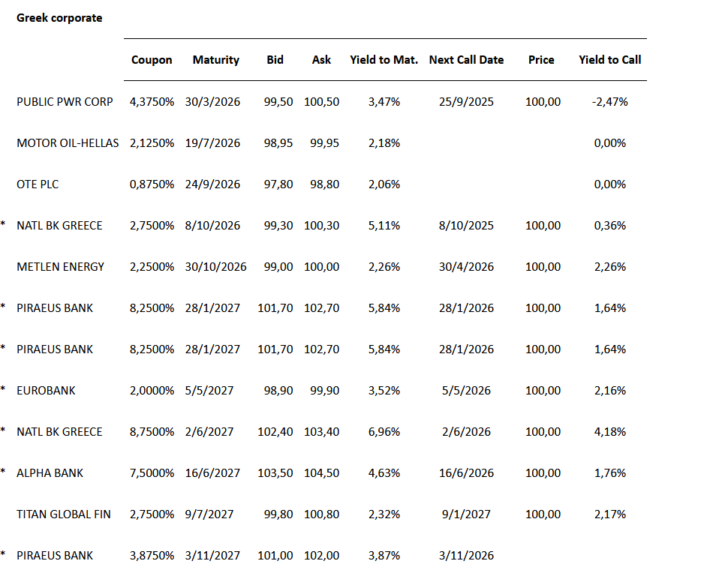
Task: Click the ALPHA BANK issuer name
Action: point(50,473)
